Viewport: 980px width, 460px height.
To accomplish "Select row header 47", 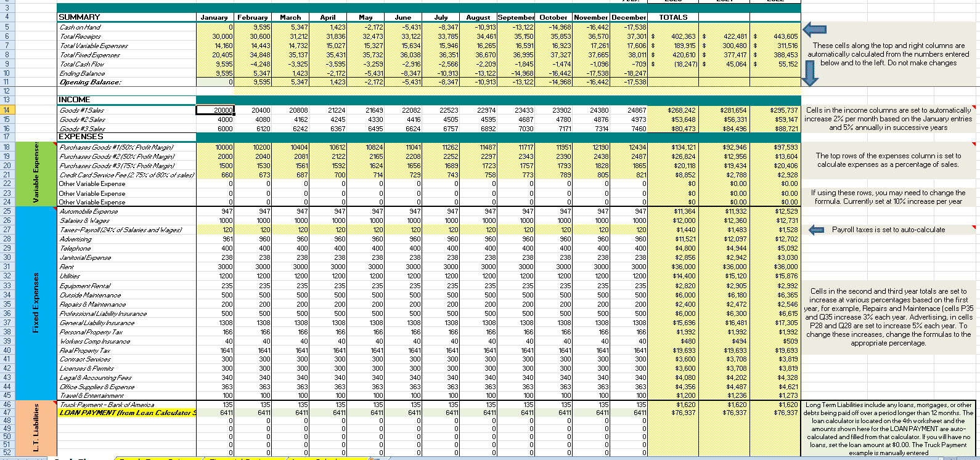I will pos(7,413).
